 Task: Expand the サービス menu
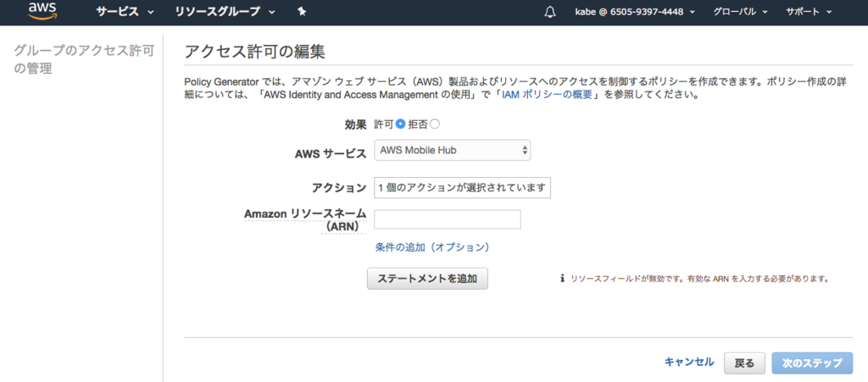pyautogui.click(x=125, y=12)
